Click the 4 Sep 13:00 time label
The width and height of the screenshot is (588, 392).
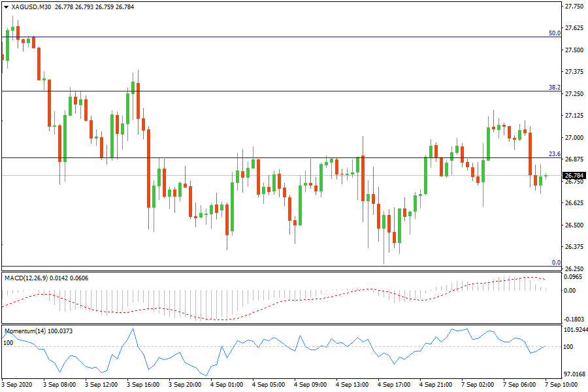[352, 385]
